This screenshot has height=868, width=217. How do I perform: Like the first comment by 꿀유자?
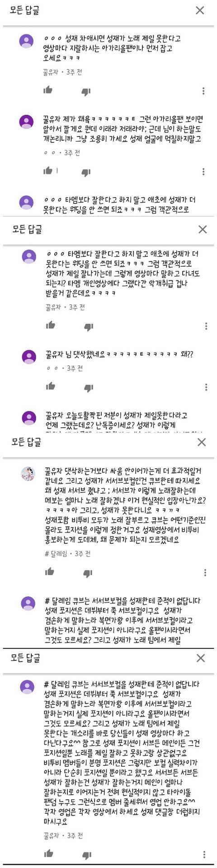(x=48, y=90)
